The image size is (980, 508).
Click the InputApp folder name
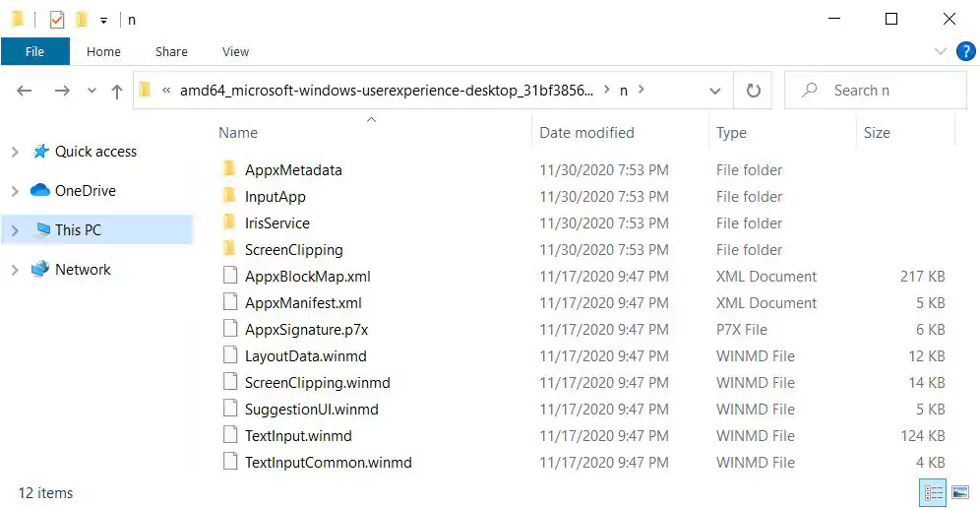(275, 197)
